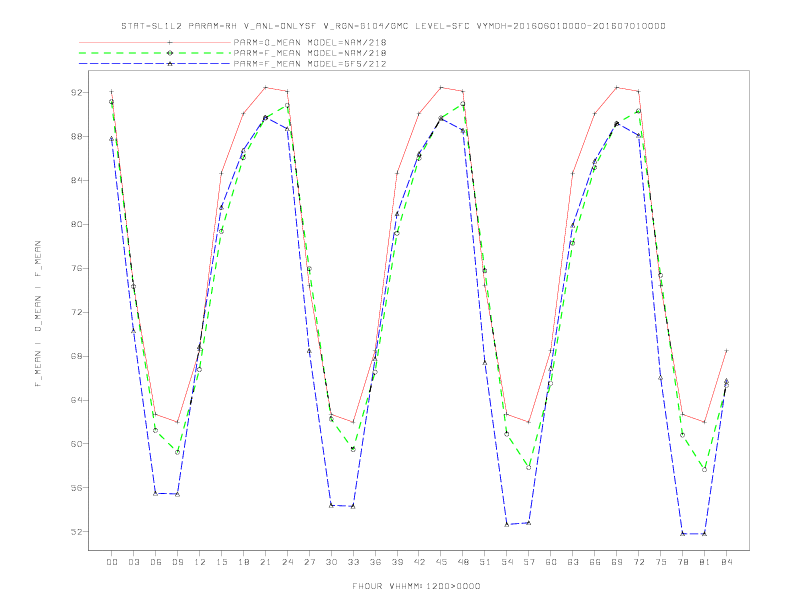Click x-axis forecast hour label 36

click(x=375, y=562)
